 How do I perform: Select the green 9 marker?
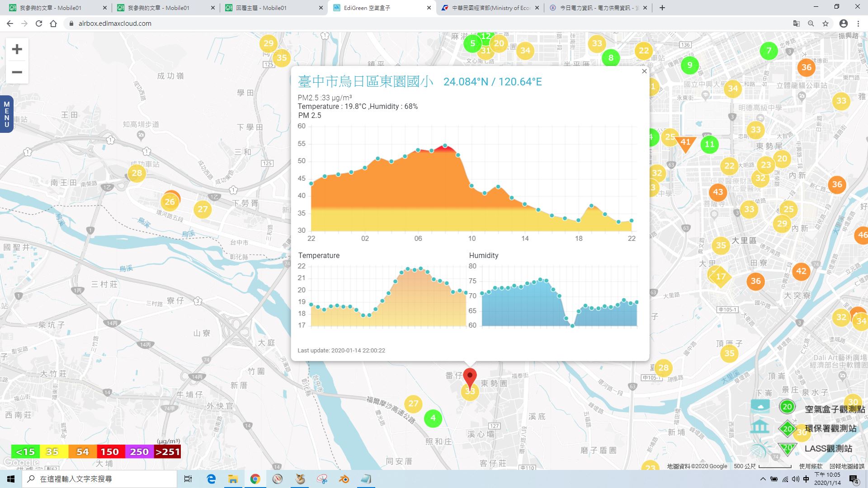point(689,65)
